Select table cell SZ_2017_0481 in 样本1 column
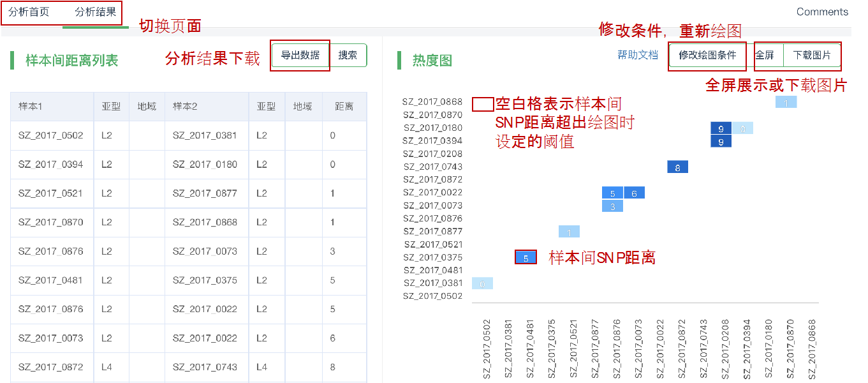868x383 pixels. [51, 280]
